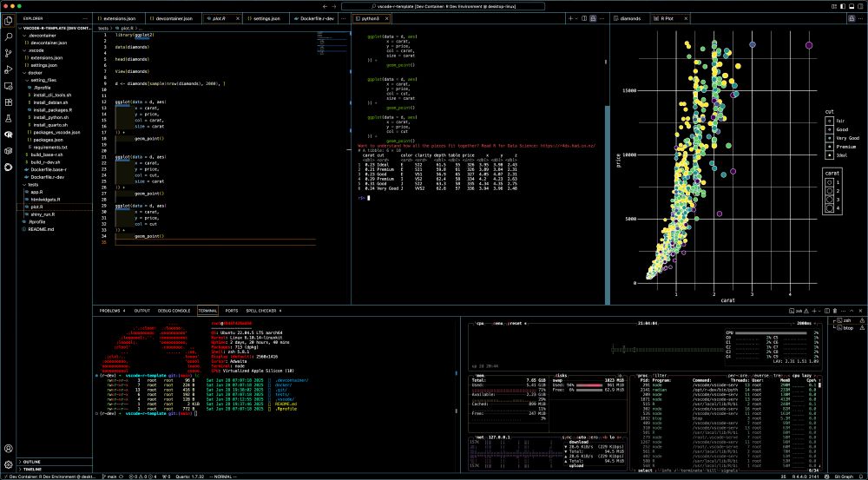Open new terminal profile dropdown arrow
Screen dimensions: 868x480
click(576, 18)
